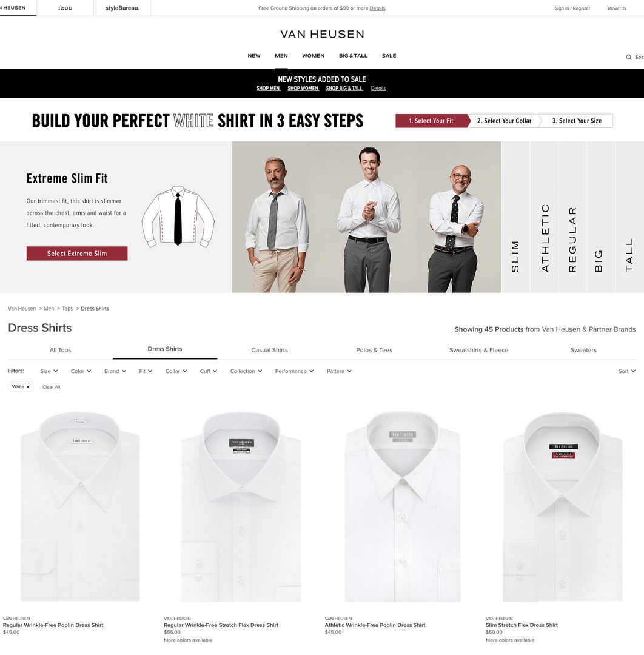
Task: Select the ATHLETIC fit panel
Action: pos(544,217)
